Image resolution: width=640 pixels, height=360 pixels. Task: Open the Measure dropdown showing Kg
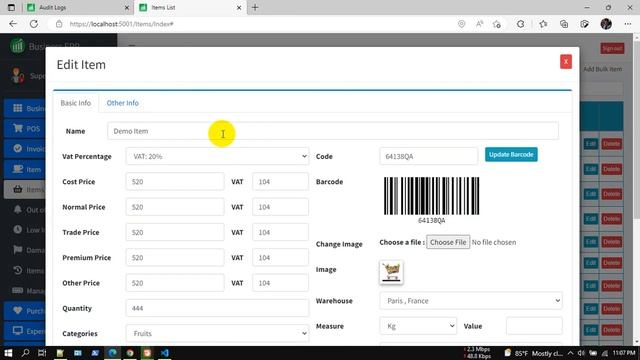tap(418, 326)
